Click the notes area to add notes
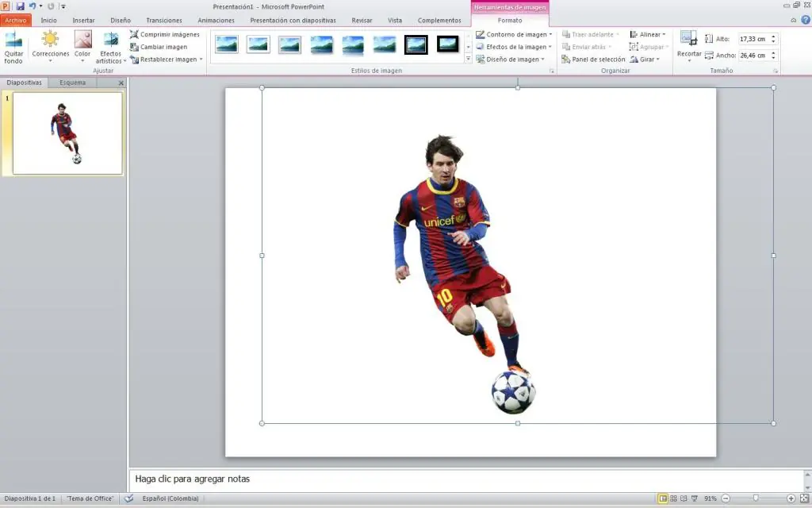 466,479
